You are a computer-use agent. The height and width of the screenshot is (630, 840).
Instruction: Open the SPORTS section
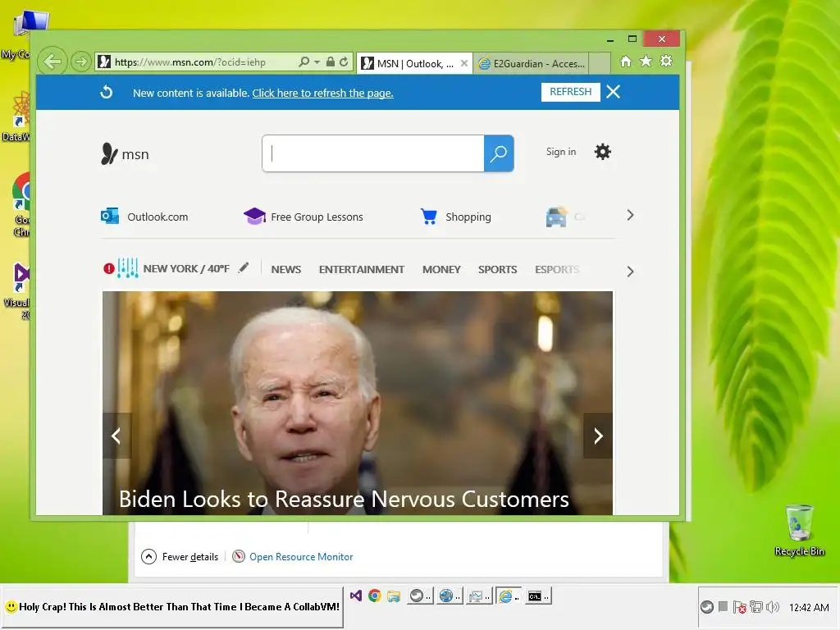(498, 269)
